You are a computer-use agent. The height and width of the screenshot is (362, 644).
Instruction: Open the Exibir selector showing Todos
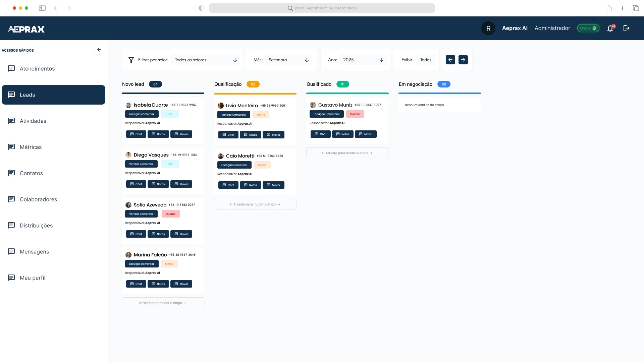[426, 60]
